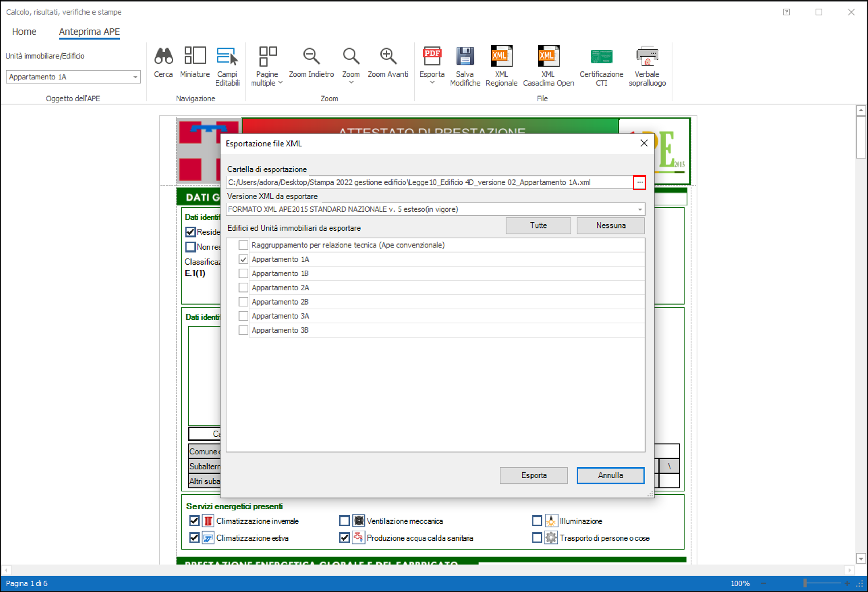Open the Unità immobiliare Appartamento 1A dropdown
Image resolution: width=868 pixels, height=592 pixels.
pos(135,77)
